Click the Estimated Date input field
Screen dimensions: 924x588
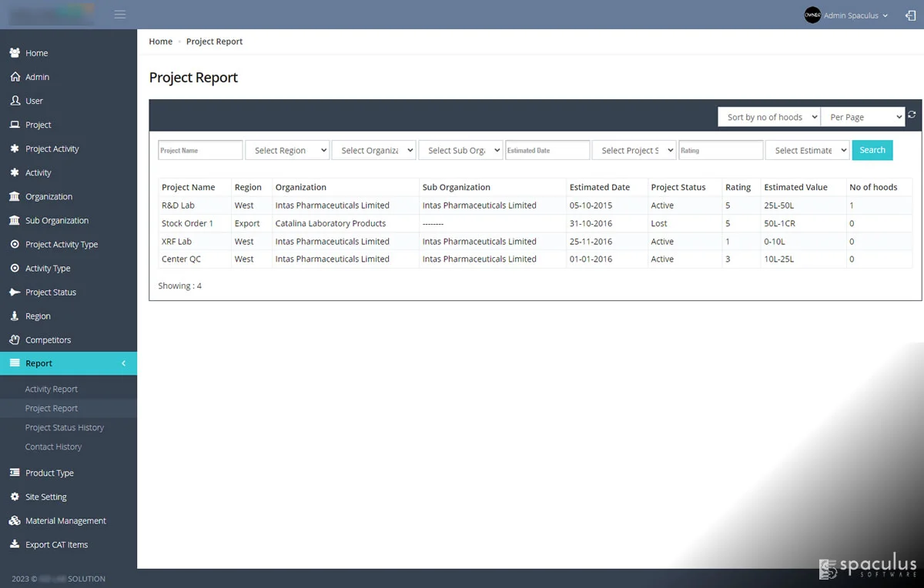[x=547, y=150]
